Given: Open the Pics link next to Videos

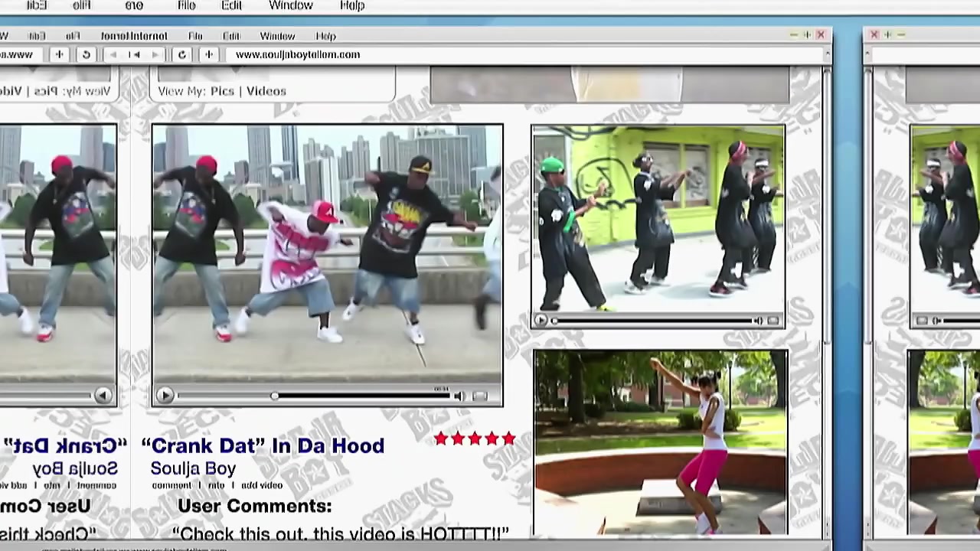Looking at the screenshot, I should pos(222,91).
